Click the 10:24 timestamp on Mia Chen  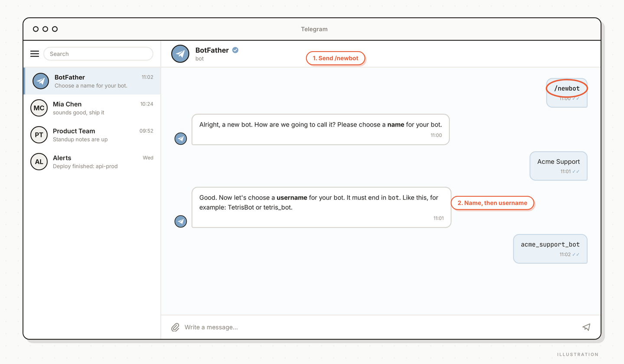pos(146,104)
